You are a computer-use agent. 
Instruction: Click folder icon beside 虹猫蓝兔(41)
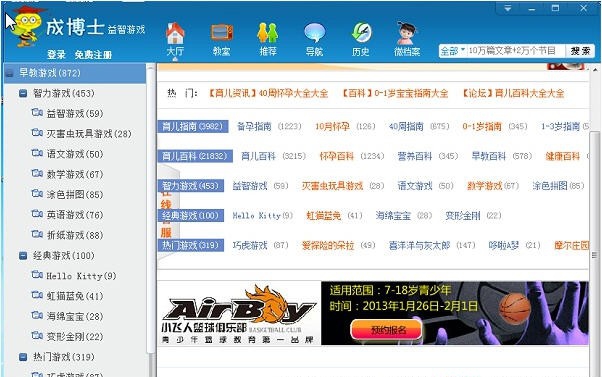point(37,295)
